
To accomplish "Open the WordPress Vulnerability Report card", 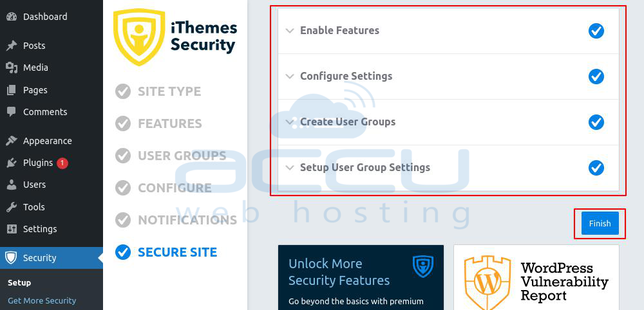I will tap(536, 278).
